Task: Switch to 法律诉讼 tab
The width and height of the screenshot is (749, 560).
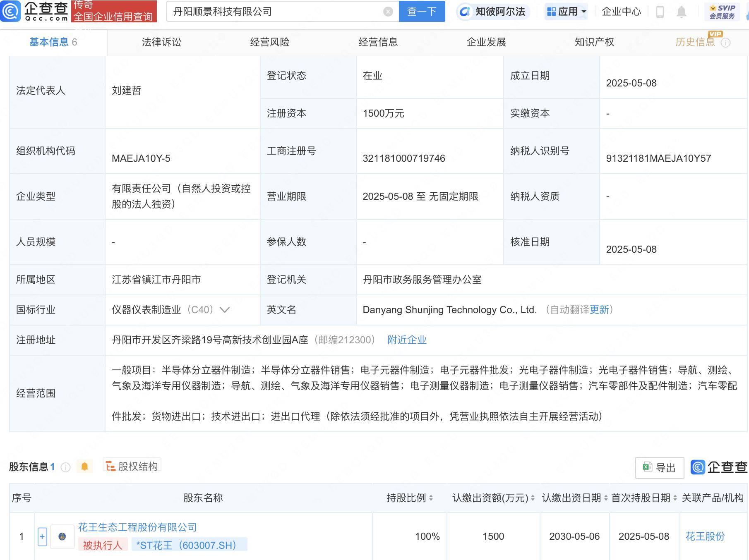Action: pyautogui.click(x=161, y=42)
